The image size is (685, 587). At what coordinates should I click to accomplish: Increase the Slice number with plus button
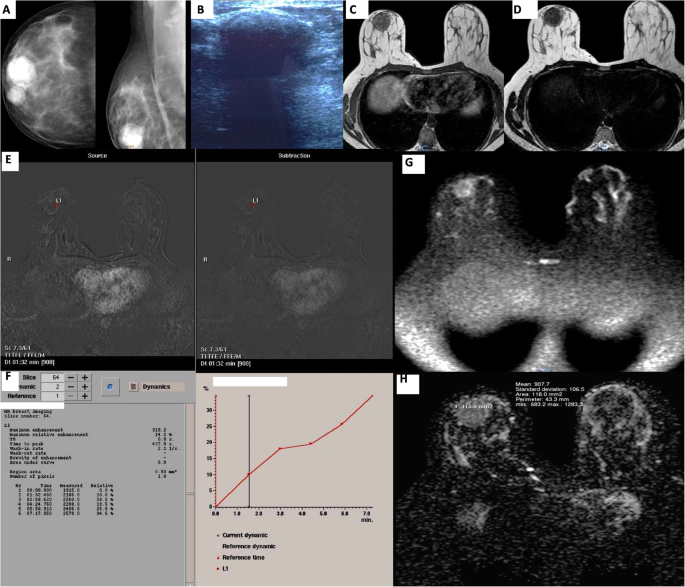pyautogui.click(x=85, y=377)
